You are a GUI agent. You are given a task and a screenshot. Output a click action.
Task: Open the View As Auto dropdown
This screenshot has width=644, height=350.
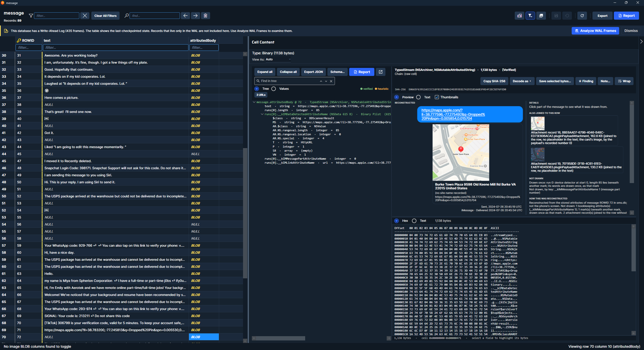coord(278,60)
